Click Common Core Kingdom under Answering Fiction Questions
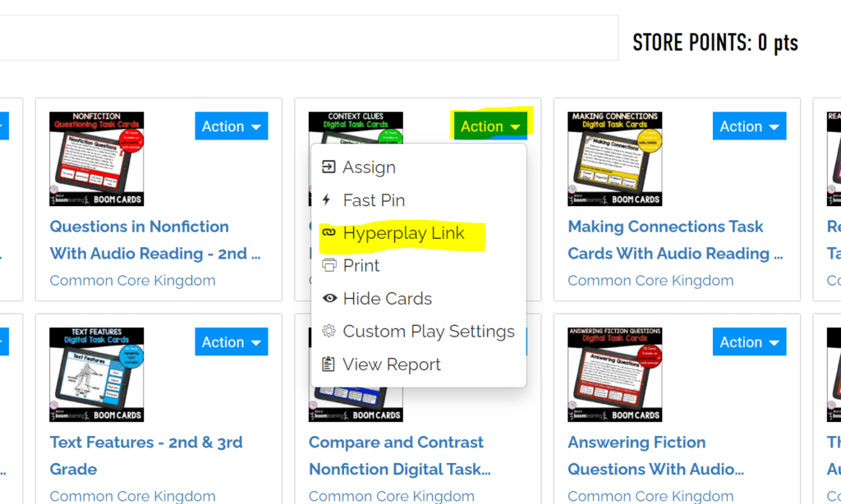Image resolution: width=841 pixels, height=504 pixels. coord(650,496)
